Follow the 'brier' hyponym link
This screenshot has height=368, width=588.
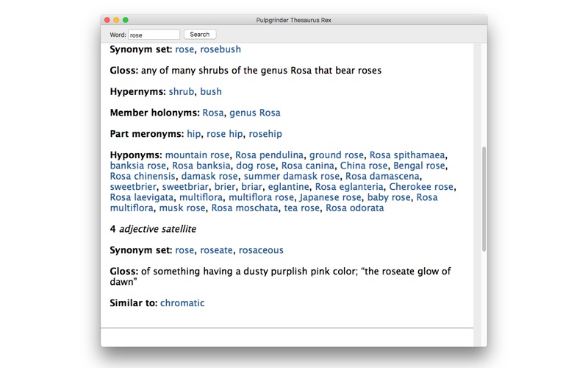coord(225,187)
